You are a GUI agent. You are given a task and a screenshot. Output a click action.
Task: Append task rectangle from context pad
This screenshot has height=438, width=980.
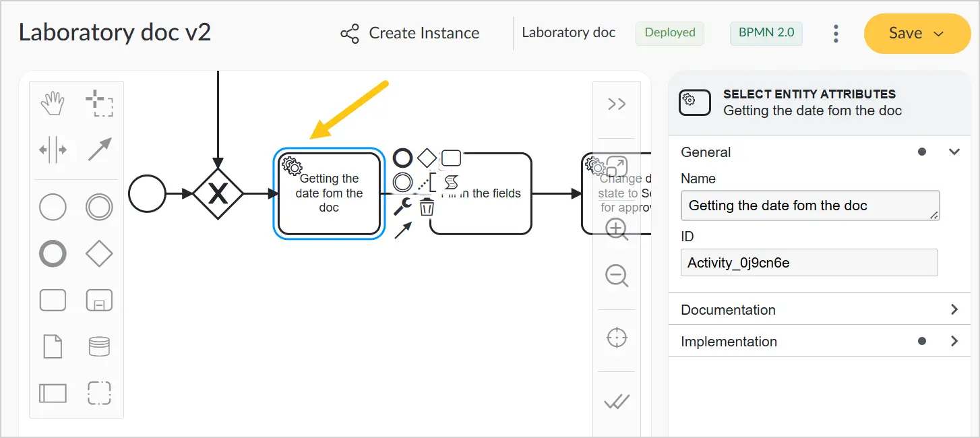tap(451, 158)
